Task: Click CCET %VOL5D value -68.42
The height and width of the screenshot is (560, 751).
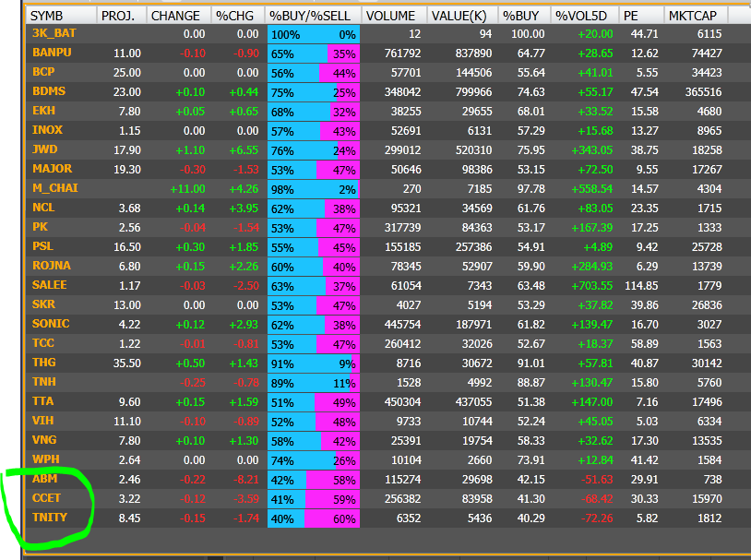Action: [597, 499]
